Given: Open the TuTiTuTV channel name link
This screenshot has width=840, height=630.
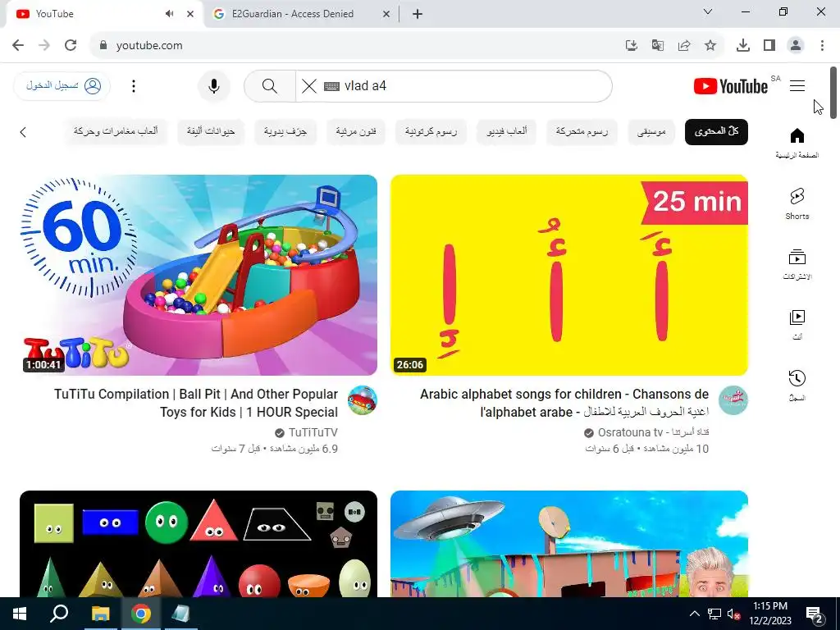Looking at the screenshot, I should 313,432.
